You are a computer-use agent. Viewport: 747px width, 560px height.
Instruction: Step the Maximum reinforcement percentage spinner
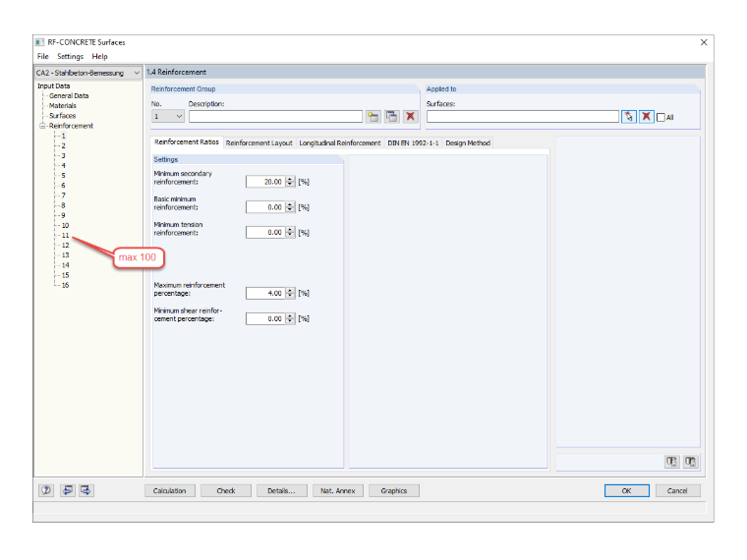[x=290, y=293]
